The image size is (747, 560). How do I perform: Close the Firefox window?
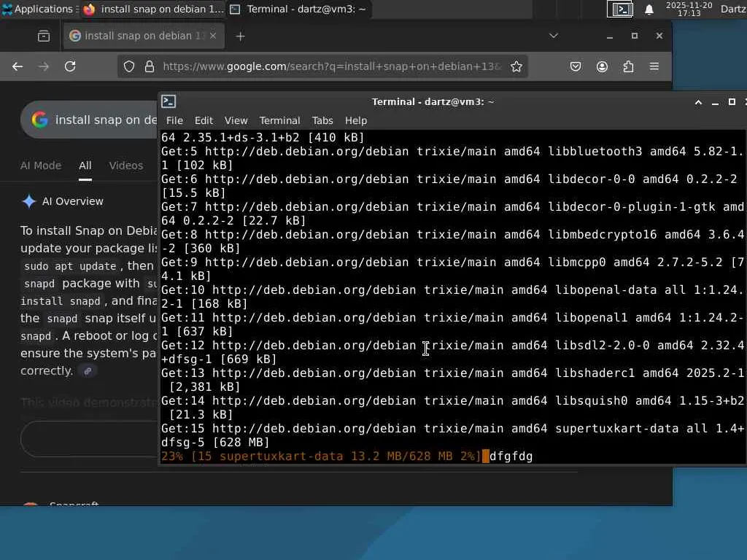[659, 36]
